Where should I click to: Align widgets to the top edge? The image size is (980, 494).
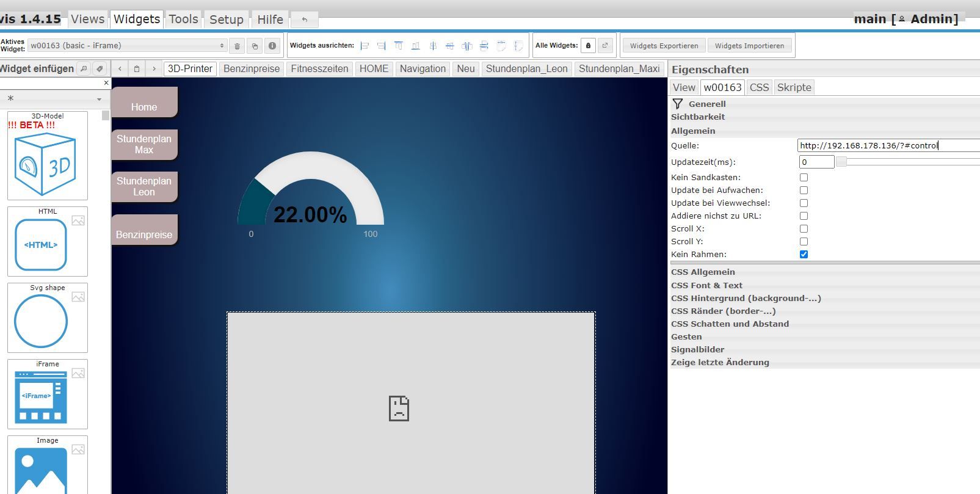coord(399,46)
